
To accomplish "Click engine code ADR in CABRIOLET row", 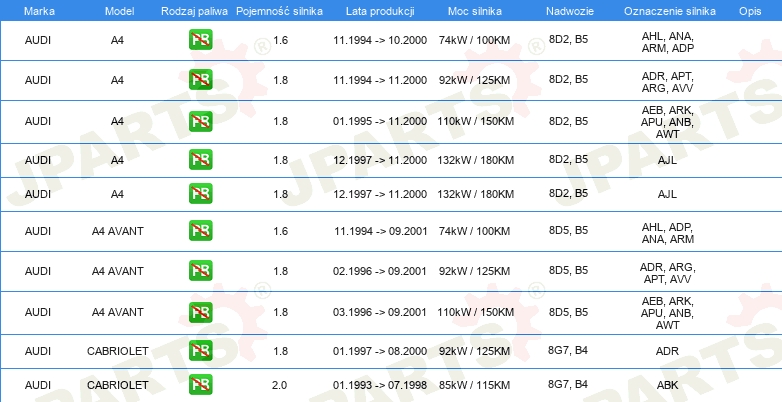I will (667, 351).
